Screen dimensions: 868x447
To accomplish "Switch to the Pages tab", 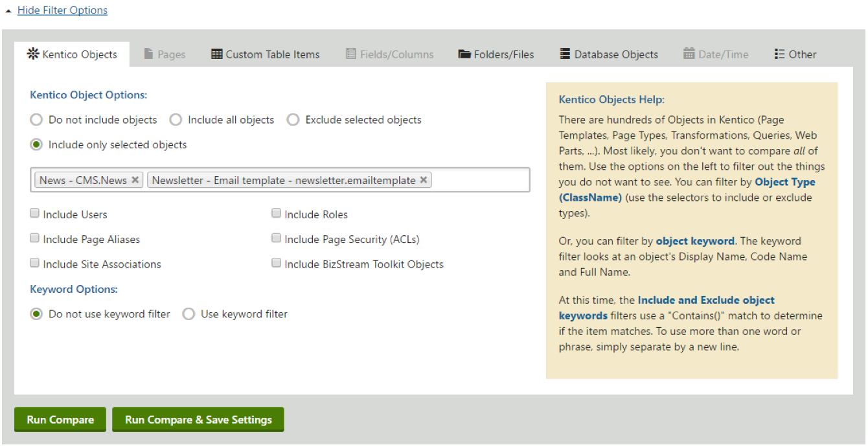I will coord(165,54).
